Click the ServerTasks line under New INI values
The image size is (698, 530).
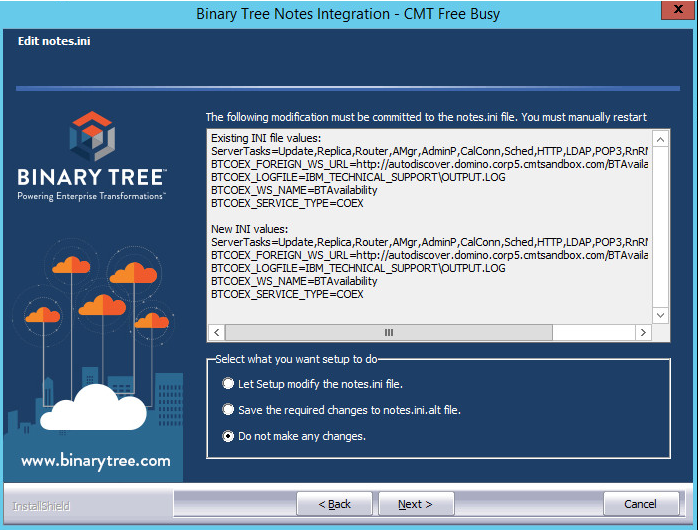click(x=429, y=242)
